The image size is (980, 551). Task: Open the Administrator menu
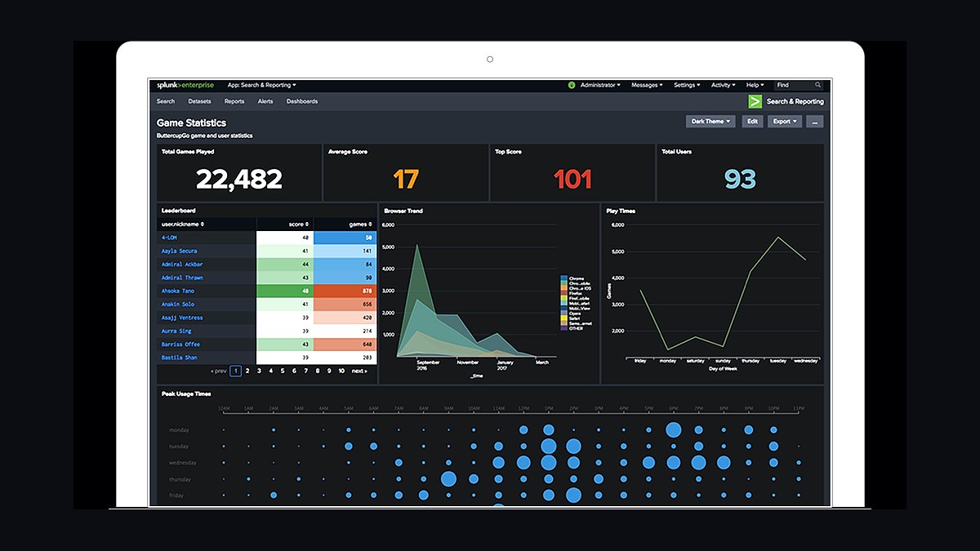[x=600, y=85]
